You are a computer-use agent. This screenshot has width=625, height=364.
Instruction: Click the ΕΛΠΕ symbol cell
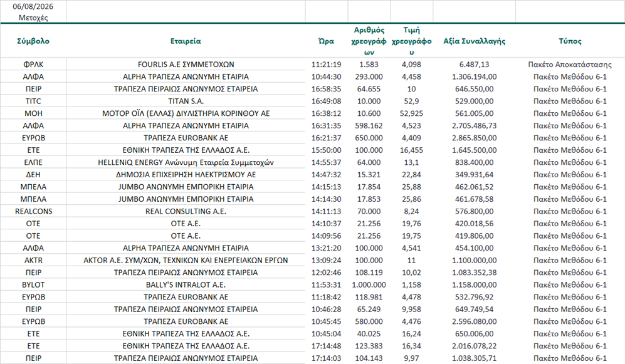click(33, 162)
